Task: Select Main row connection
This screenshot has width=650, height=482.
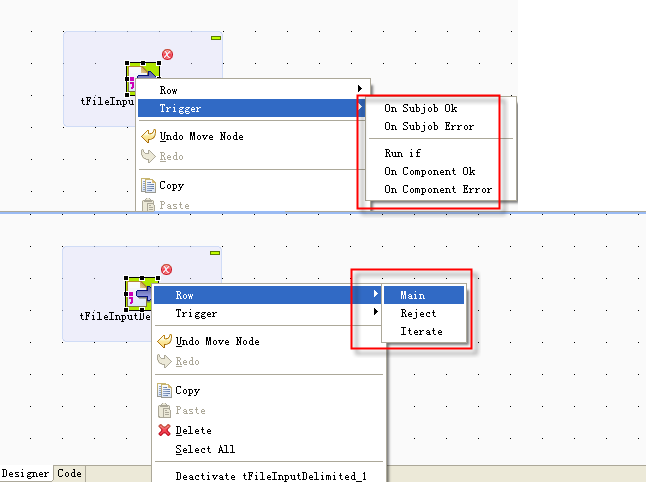Action: click(x=424, y=295)
